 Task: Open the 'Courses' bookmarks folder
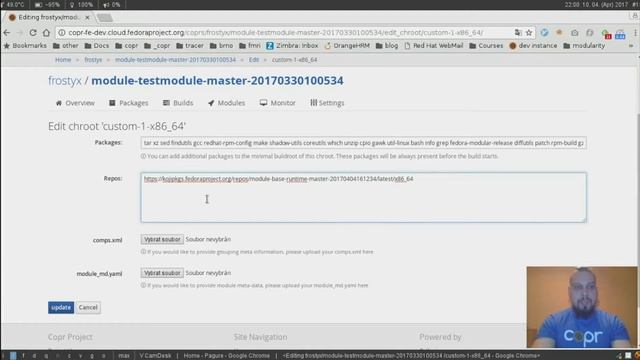(x=486, y=46)
